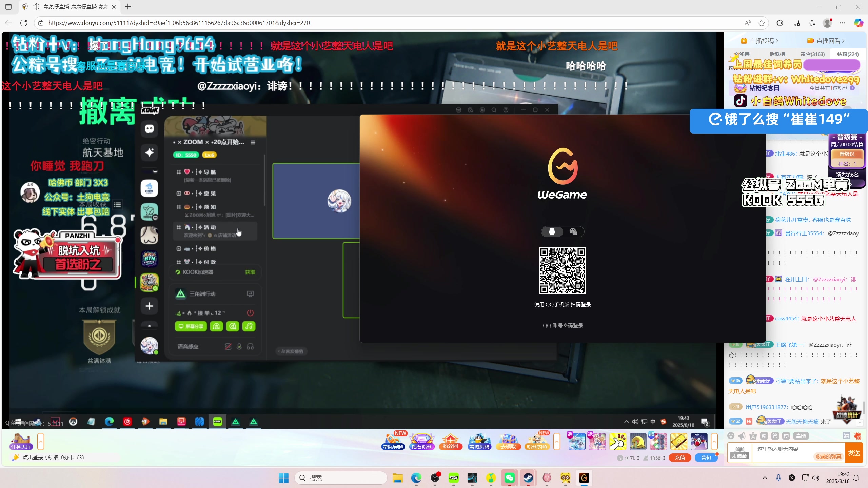
Task: Expand the activity list arrow after 粉丝钓鱼
Action: [557, 442]
